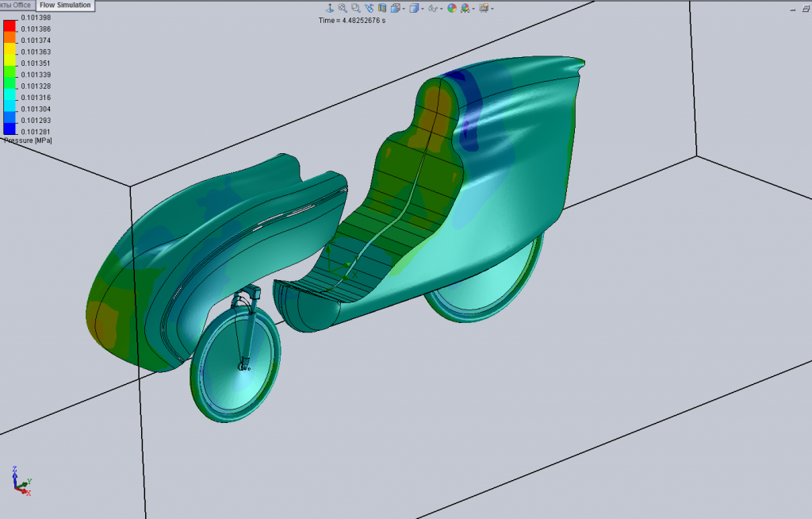Expand the Apply Scene dropdown arrow
812x519 pixels.
point(473,9)
